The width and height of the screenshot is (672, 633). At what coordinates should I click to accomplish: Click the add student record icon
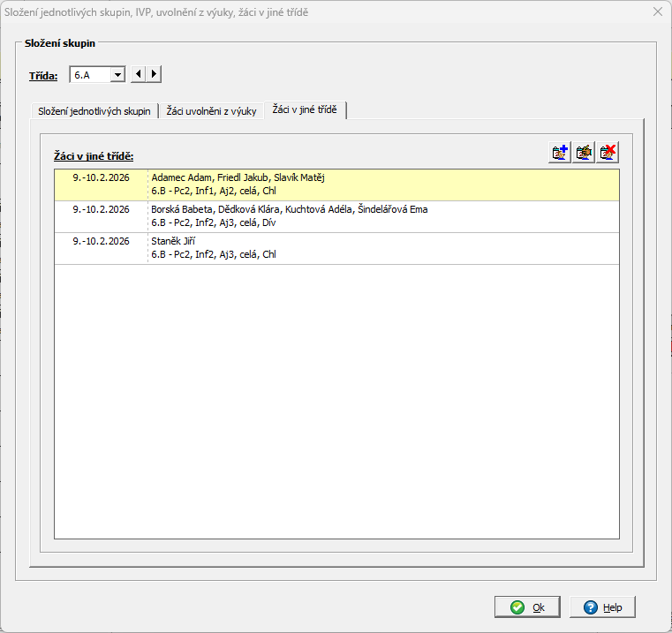(x=559, y=152)
